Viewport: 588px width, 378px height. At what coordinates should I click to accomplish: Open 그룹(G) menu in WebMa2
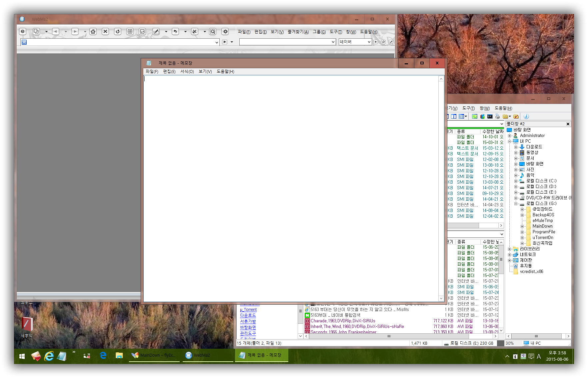[319, 32]
